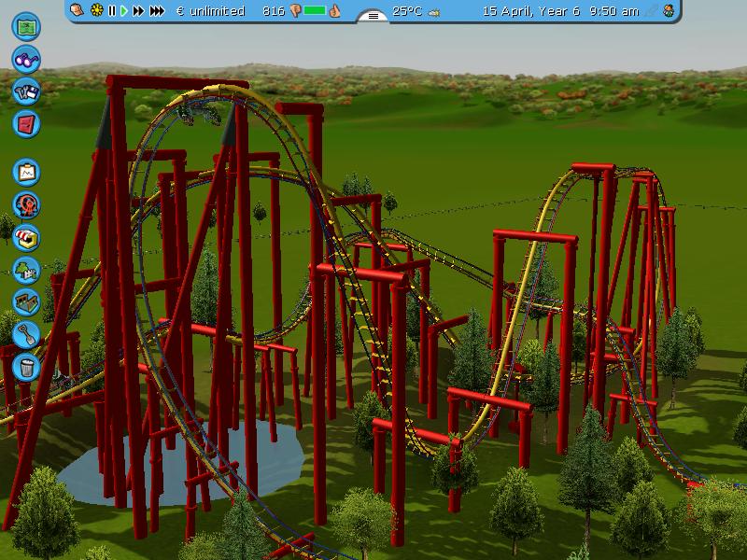Open view options with binoculars icon

26,59
